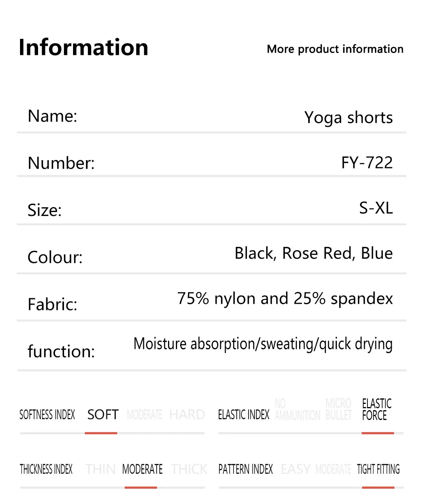Click the "Black, Rose Red, Blue" colour value
Viewport: 424px width, 504px height.
pyautogui.click(x=313, y=253)
